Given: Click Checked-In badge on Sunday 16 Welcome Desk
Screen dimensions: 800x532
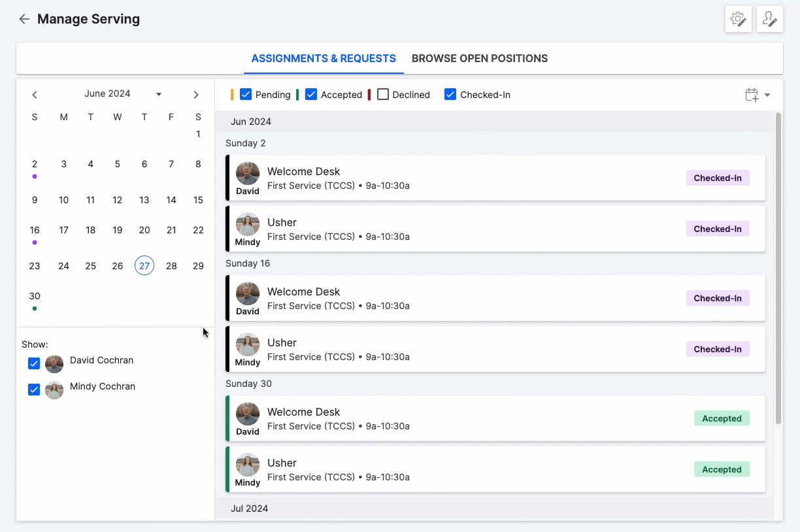Looking at the screenshot, I should [718, 298].
